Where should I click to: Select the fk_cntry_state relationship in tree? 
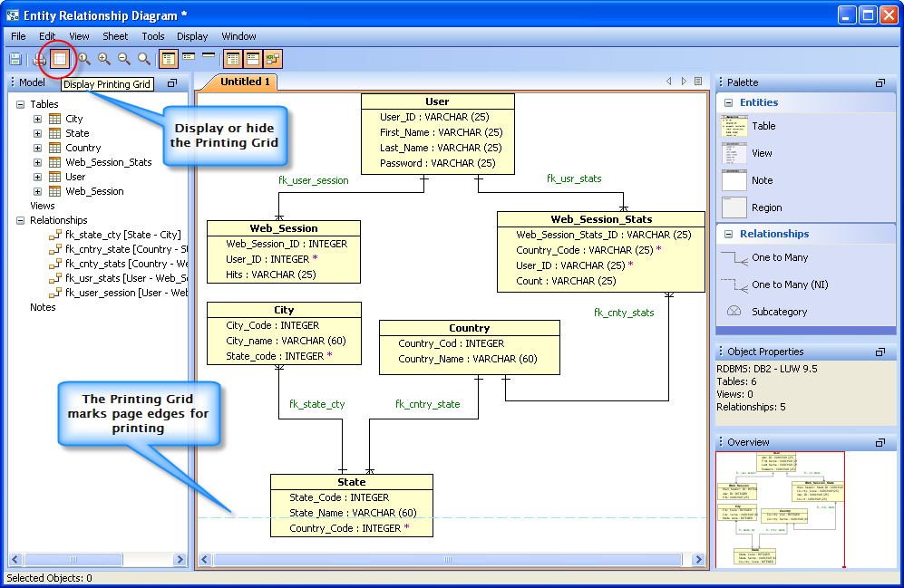point(126,249)
